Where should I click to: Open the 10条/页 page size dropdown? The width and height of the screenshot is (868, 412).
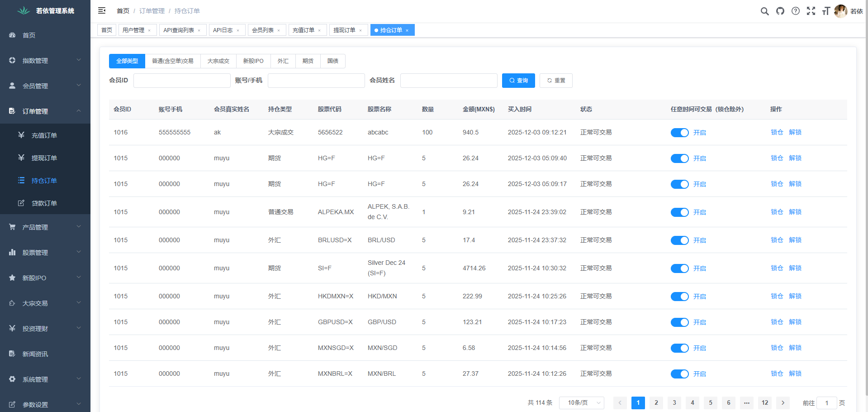(x=581, y=403)
